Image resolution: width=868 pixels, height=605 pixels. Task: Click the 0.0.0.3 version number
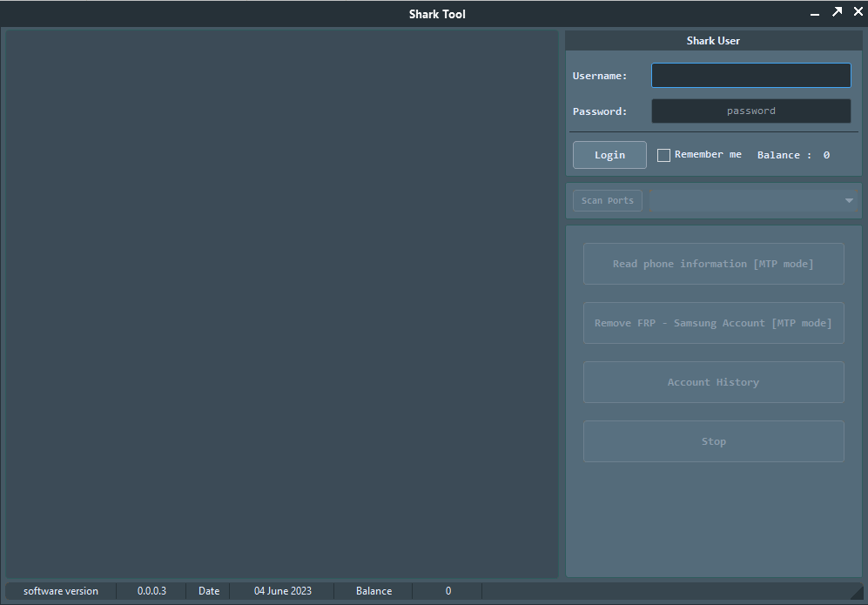tap(151, 591)
